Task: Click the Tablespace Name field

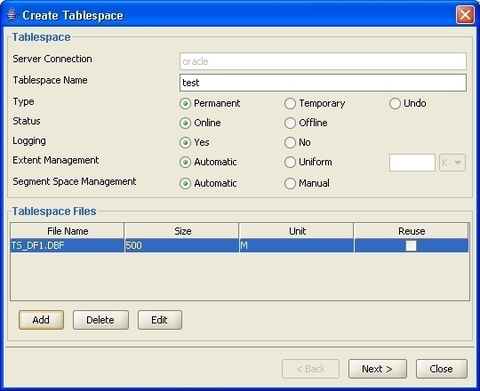Action: click(323, 83)
